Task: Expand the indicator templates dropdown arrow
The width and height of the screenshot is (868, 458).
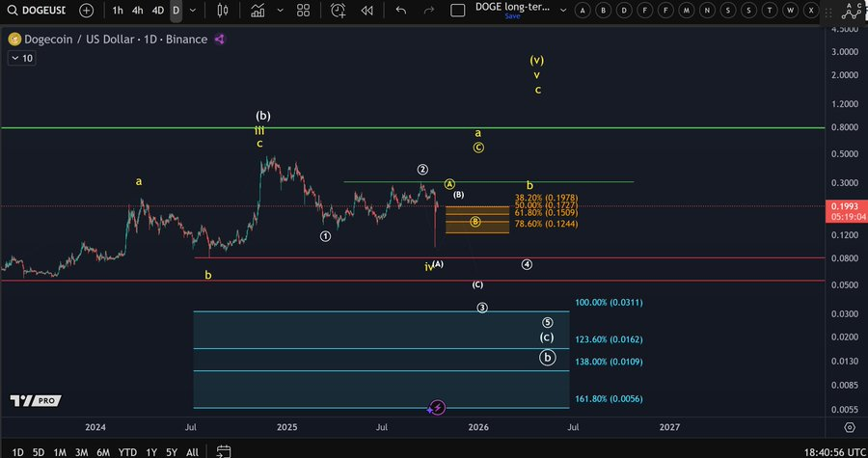Action: point(281,11)
